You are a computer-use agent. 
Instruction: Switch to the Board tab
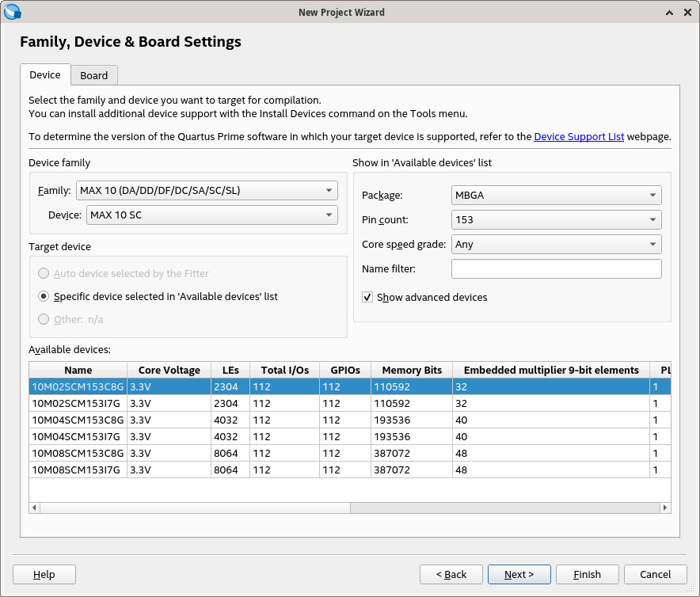pos(93,75)
